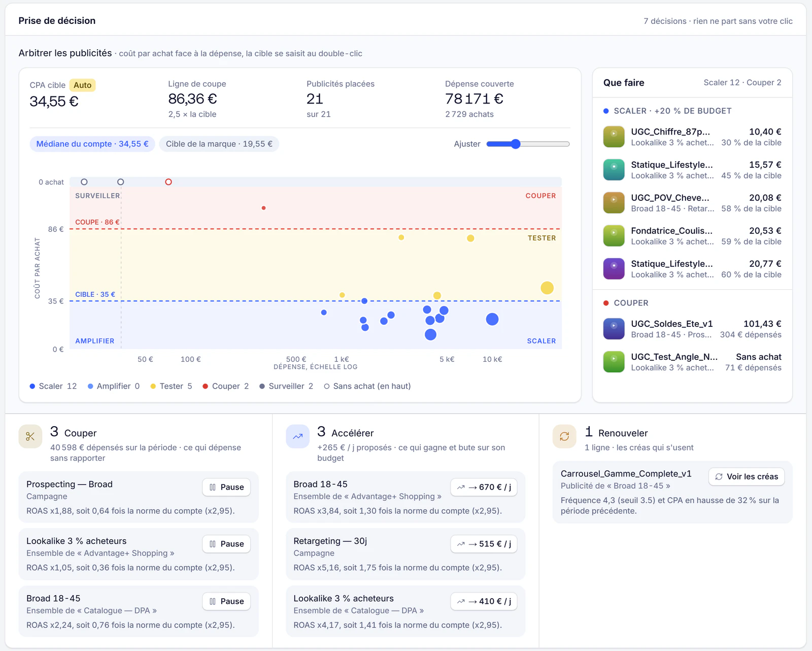Click the refresh icon beside Renouveler

564,436
